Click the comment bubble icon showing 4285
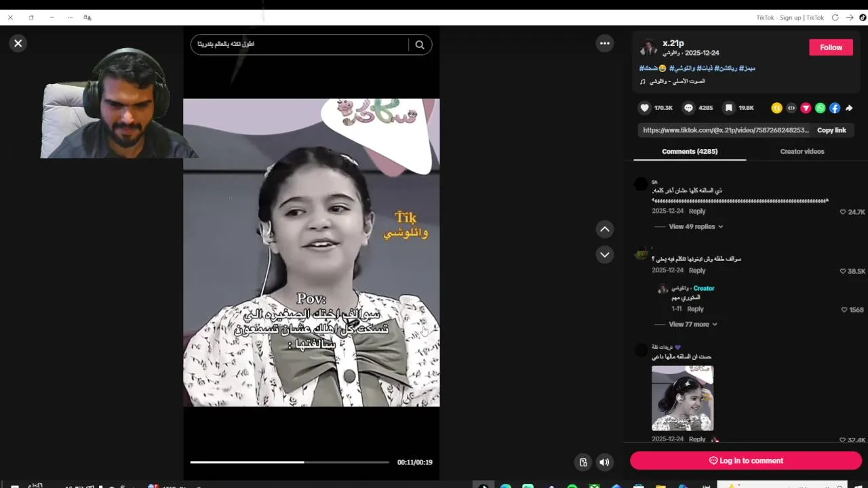This screenshot has width=868, height=488. (688, 108)
